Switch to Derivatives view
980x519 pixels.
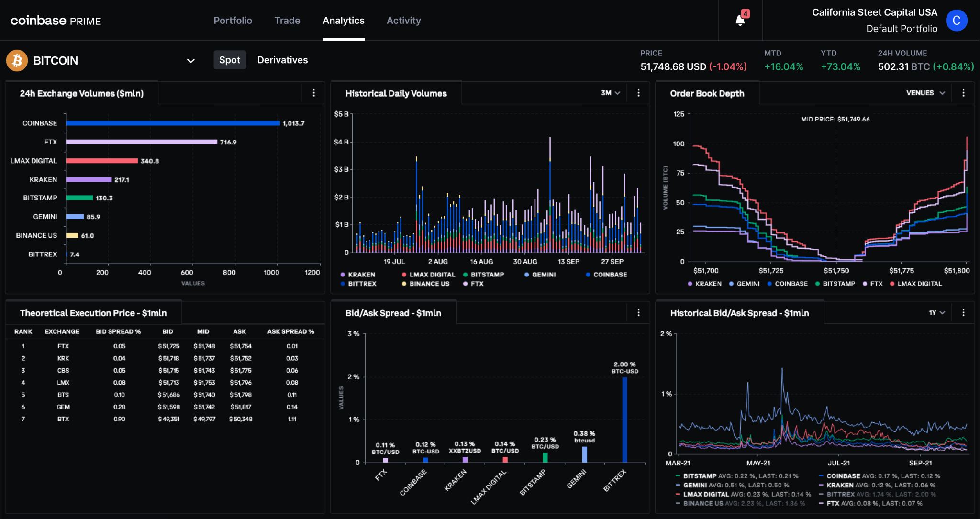coord(282,60)
